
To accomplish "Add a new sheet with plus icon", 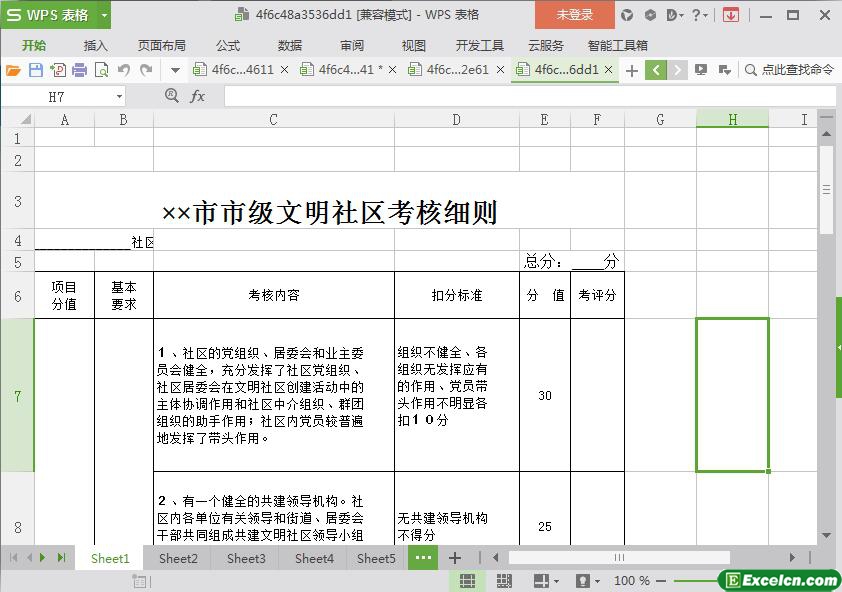I will pyautogui.click(x=455, y=558).
